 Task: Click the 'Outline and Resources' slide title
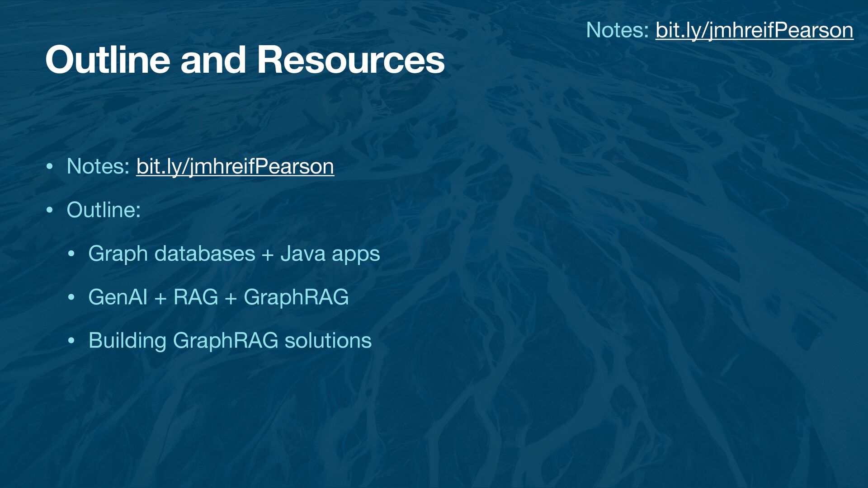(245, 60)
